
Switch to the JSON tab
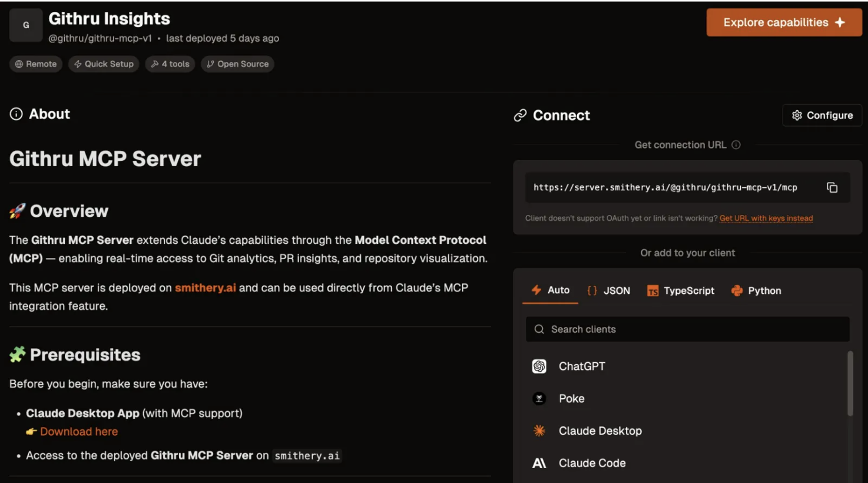point(608,290)
